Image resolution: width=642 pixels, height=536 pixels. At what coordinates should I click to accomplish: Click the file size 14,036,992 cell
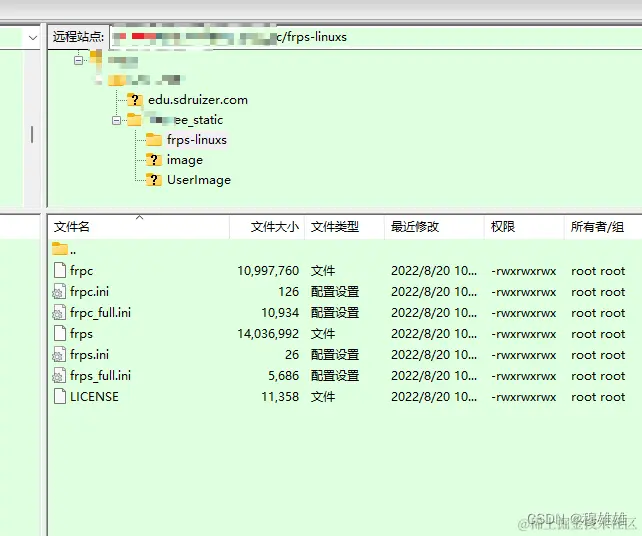(268, 334)
